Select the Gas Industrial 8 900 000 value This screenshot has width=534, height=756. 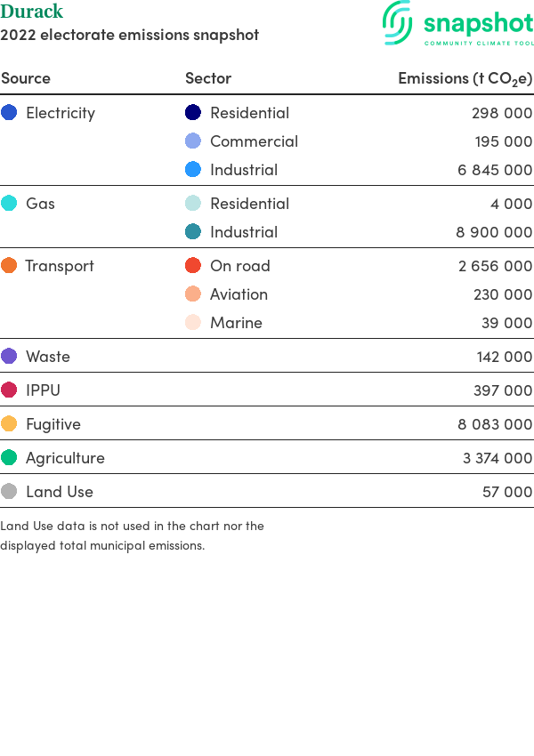[x=494, y=232]
